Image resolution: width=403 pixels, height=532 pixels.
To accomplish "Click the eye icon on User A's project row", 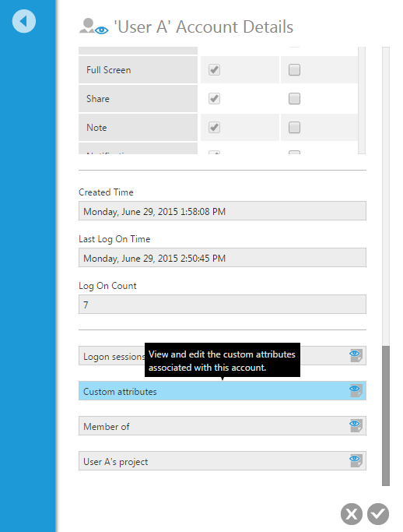I will (x=356, y=460).
